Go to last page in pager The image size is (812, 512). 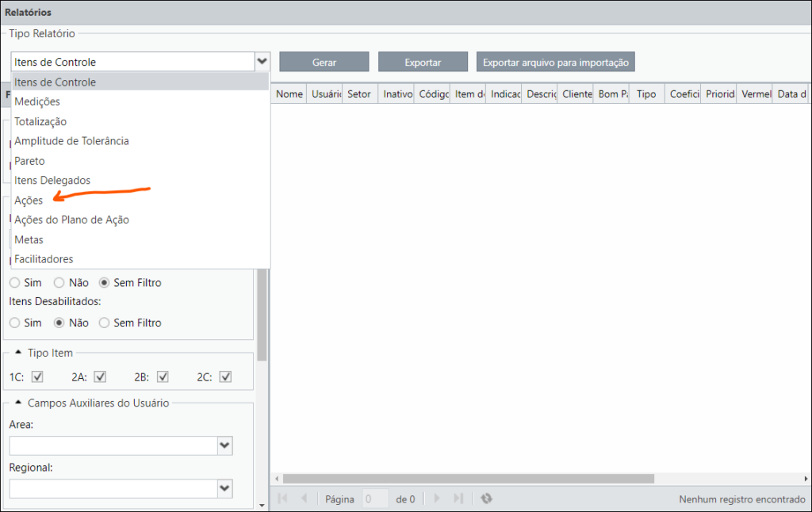coord(458,499)
